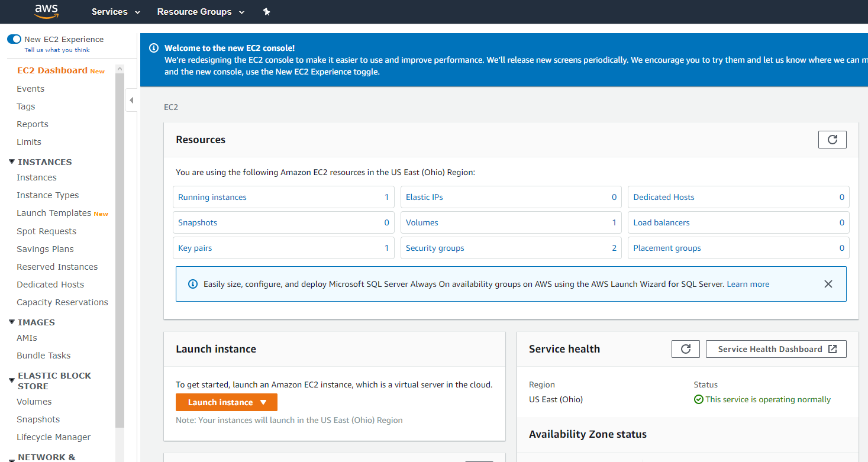Close the SQL Server Launch Wizard notice
868x462 pixels.
click(828, 284)
